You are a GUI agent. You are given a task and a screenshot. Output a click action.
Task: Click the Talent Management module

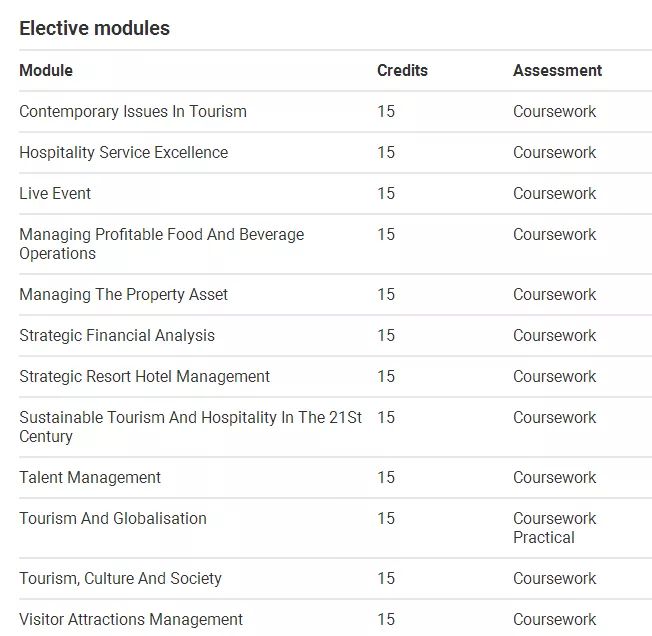click(x=90, y=477)
